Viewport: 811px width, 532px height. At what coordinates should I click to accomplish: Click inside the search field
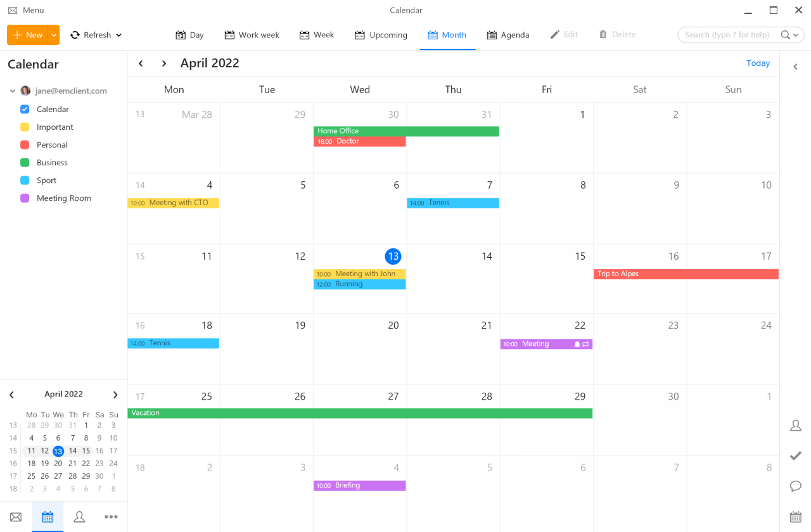tap(729, 34)
